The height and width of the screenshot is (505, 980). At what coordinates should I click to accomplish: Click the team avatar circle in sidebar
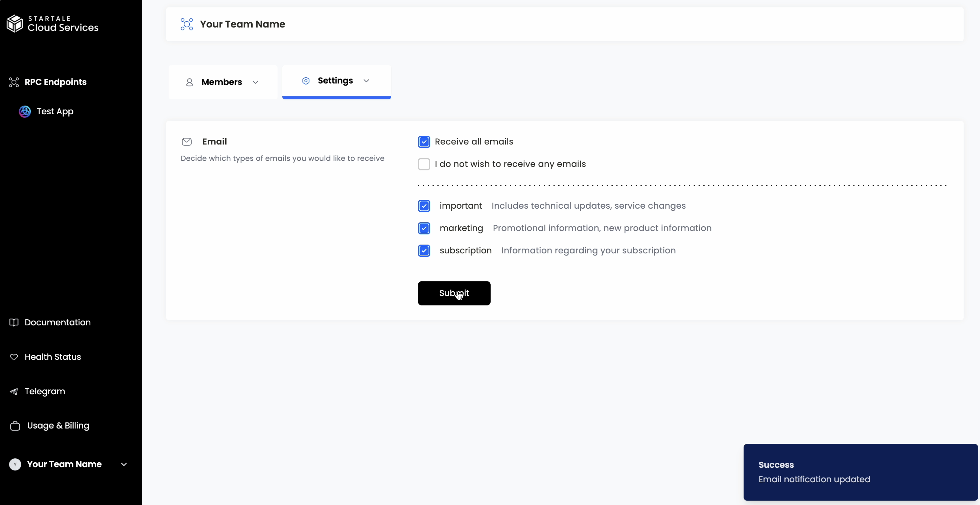coord(15,464)
